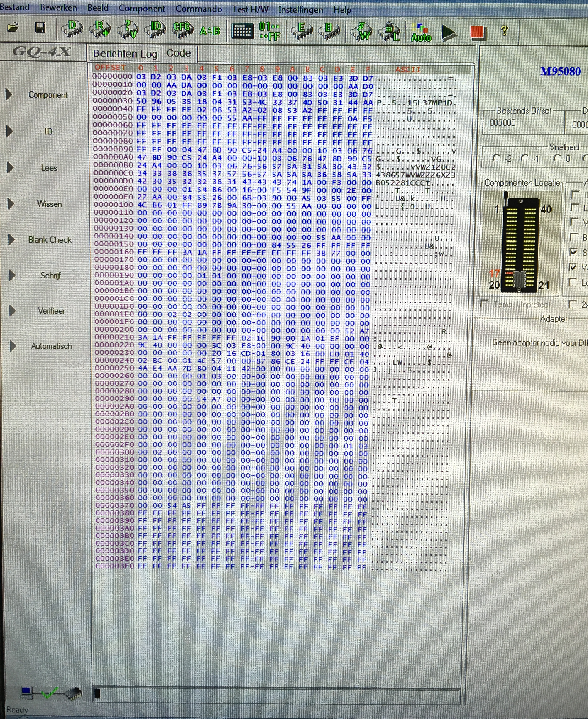Click the read chip 'R' icon

click(100, 29)
